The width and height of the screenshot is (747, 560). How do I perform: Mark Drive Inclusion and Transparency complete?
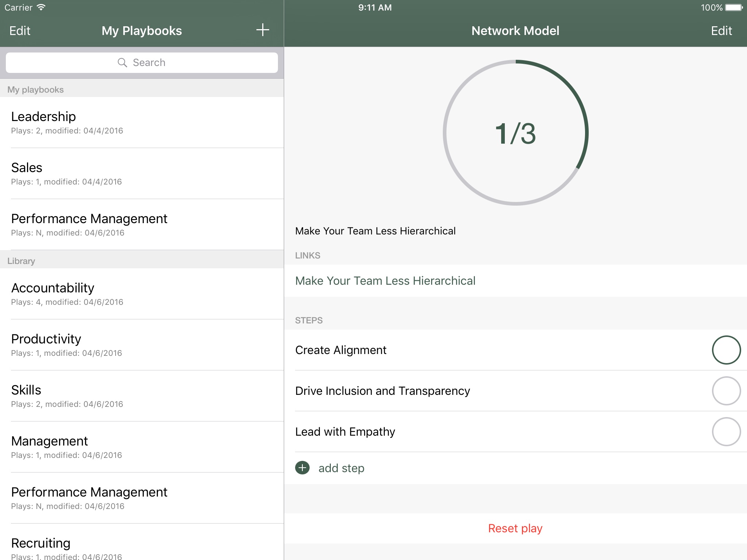(x=726, y=391)
